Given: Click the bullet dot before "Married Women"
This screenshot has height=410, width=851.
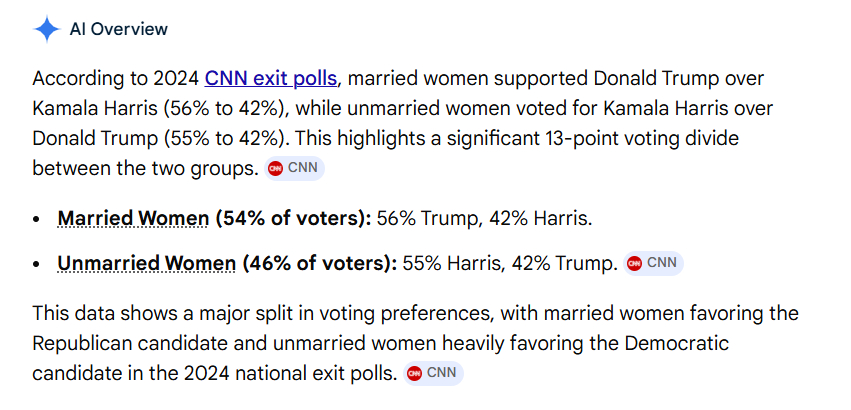Looking at the screenshot, I should [37, 219].
